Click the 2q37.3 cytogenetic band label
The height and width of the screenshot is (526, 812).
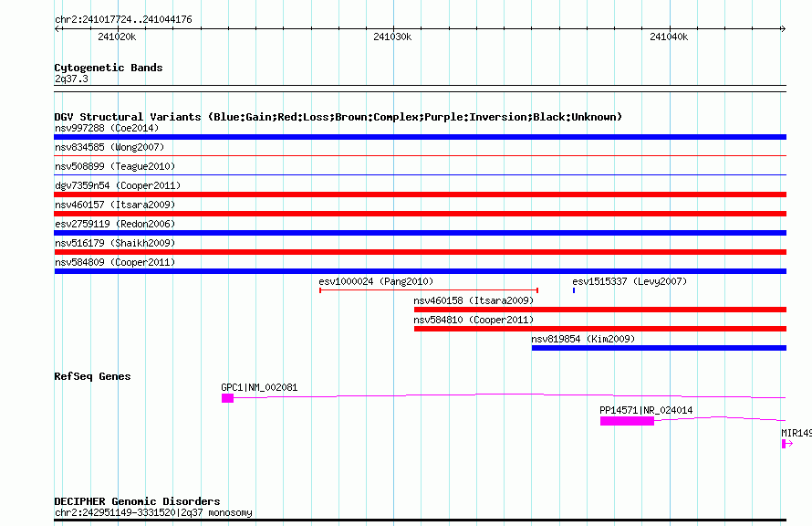[71, 79]
